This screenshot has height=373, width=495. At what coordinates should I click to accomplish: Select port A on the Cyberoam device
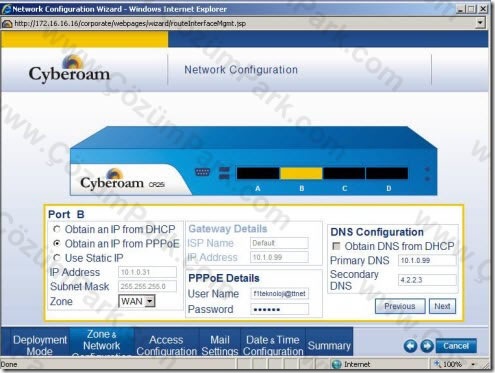point(258,173)
